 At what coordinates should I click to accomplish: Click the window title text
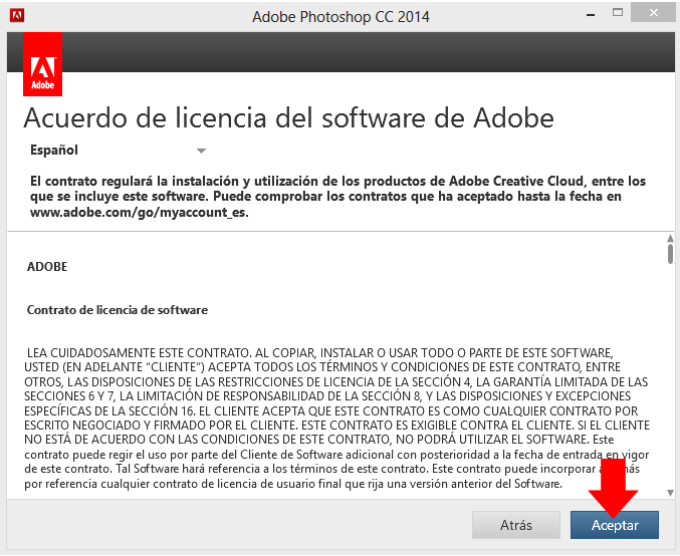[x=341, y=17]
